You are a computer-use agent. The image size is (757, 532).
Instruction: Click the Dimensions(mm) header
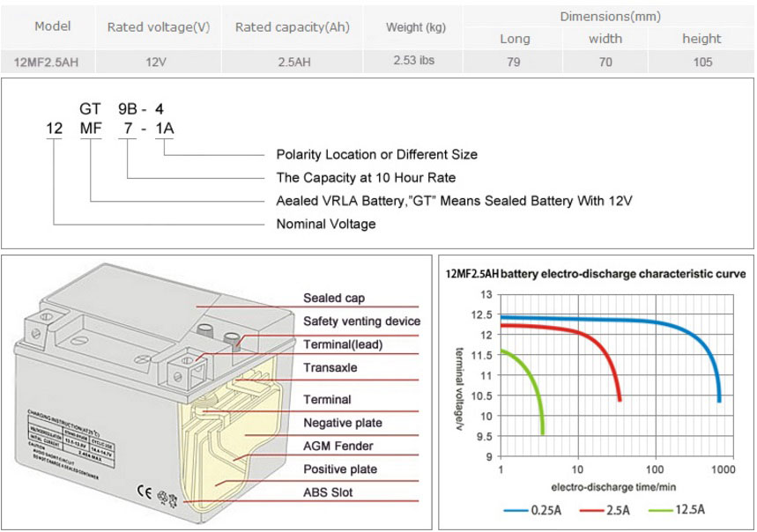pos(609,16)
